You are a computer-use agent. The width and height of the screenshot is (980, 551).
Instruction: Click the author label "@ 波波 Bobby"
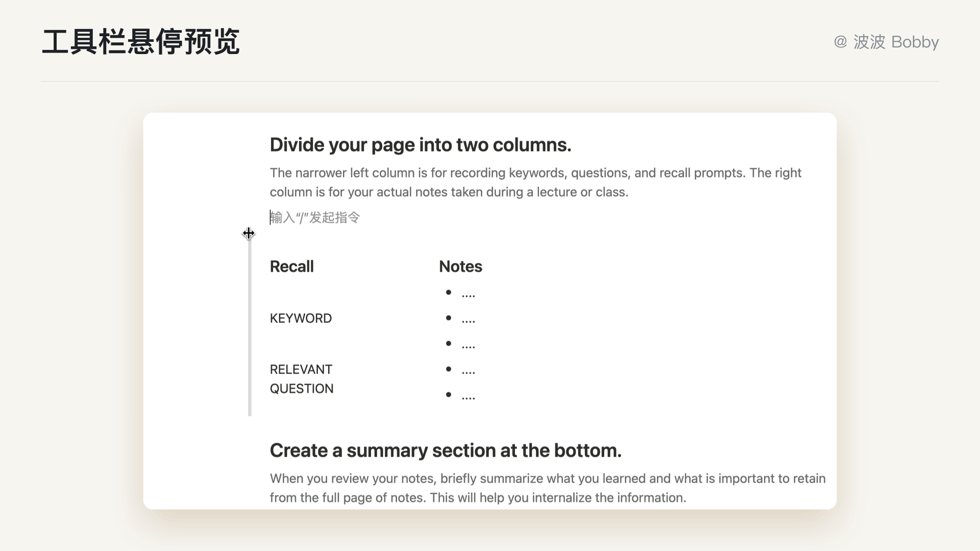coord(886,42)
